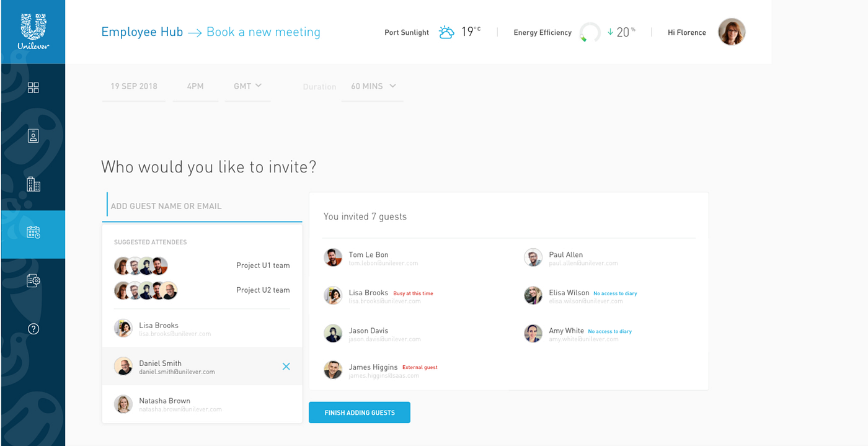Open the 4PM time selector
The height and width of the screenshot is (446, 868).
[195, 86]
